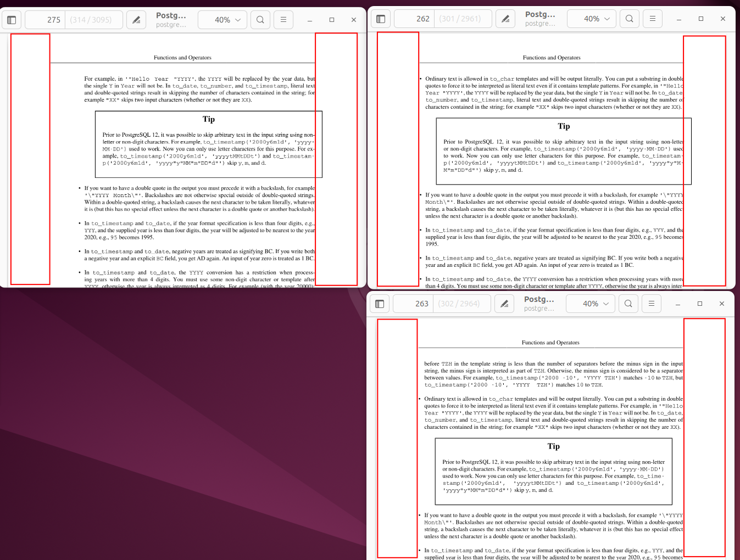740x560 pixels.
Task: Maximize the window showing page 263
Action: [700, 304]
